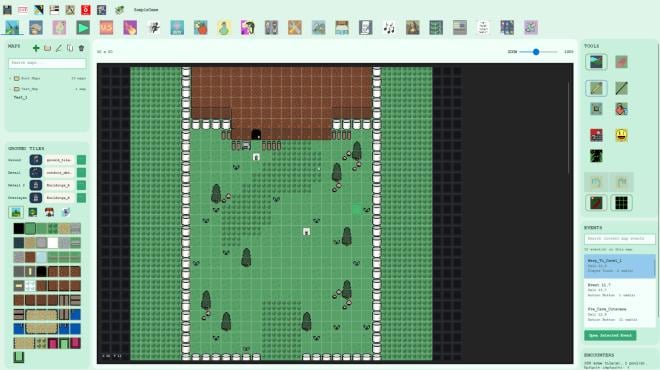
Task: Switch to the landscape tile category tab
Action: coord(16,213)
